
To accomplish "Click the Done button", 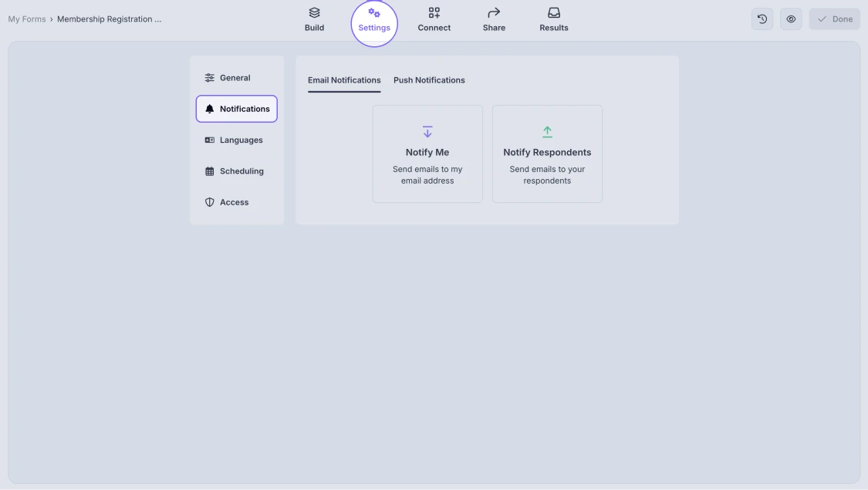I will tap(834, 19).
